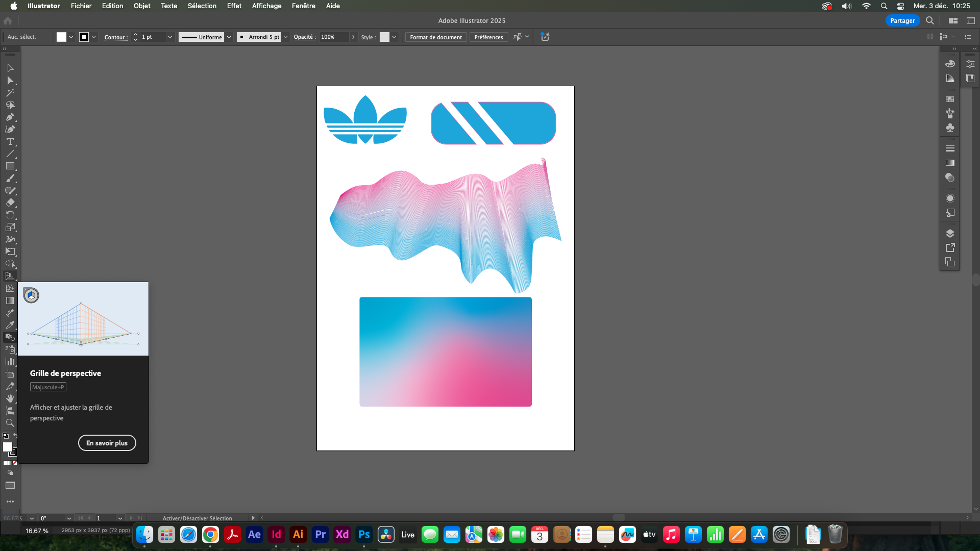Open the Swatches panel icon
Screen dimensions: 980x551
950,99
